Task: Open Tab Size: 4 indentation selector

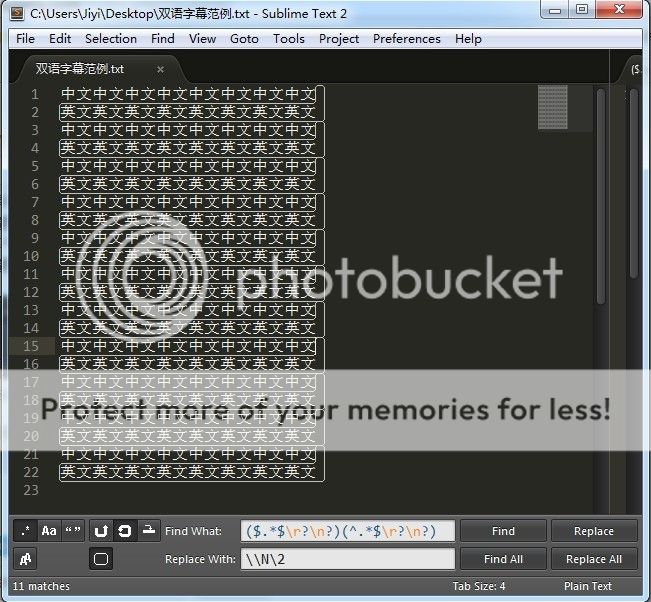Action: click(479, 586)
